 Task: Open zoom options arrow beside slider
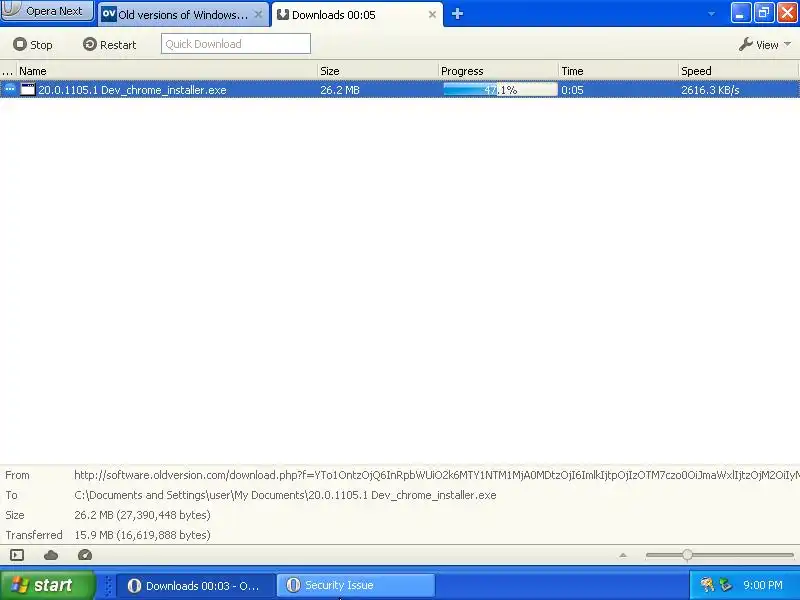[622, 555]
